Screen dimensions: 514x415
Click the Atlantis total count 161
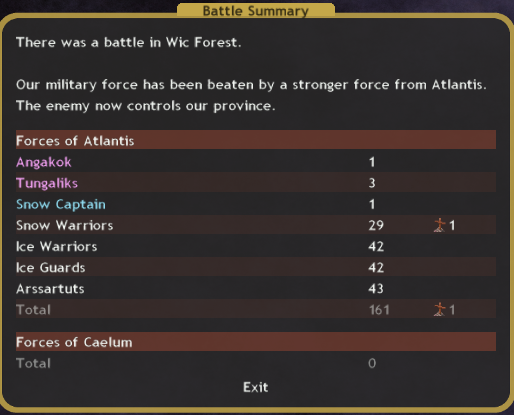point(379,310)
